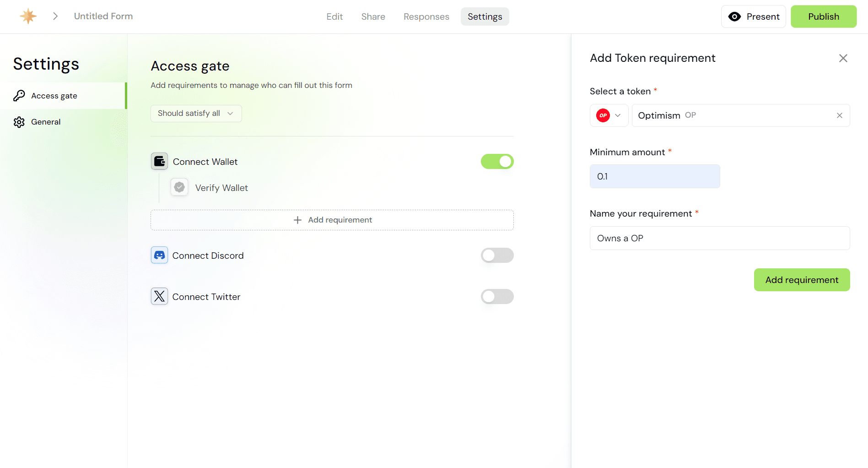Click the green Add requirement button
The height and width of the screenshot is (468, 868).
pyautogui.click(x=802, y=280)
